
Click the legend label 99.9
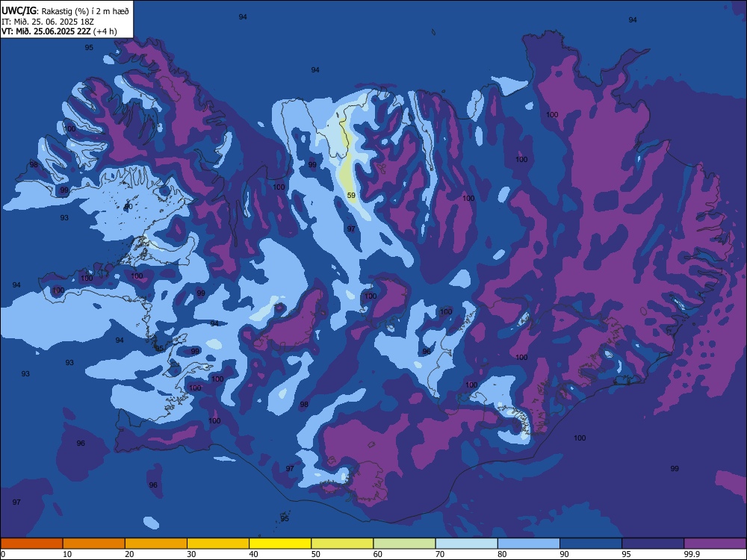691,554
